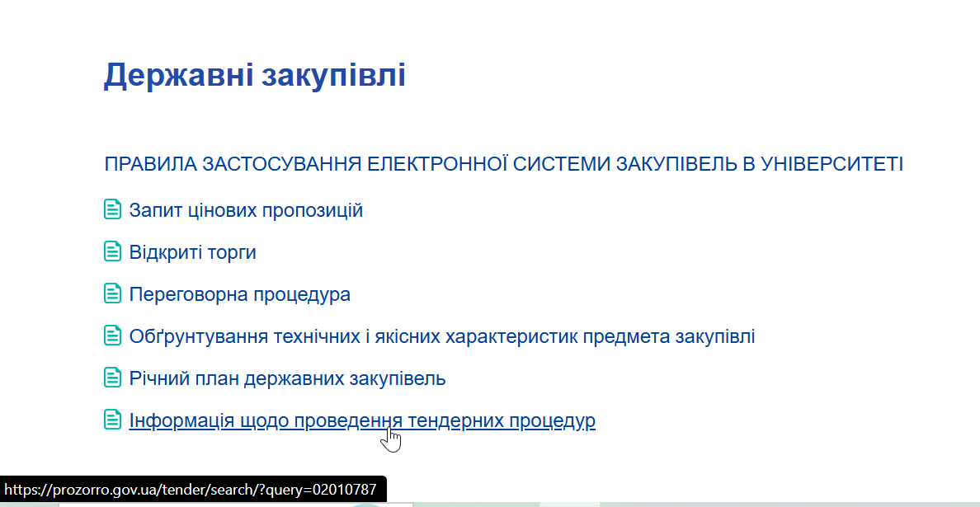Follow the "Переговорна процедура" link
The width and height of the screenshot is (980, 507).
239,294
